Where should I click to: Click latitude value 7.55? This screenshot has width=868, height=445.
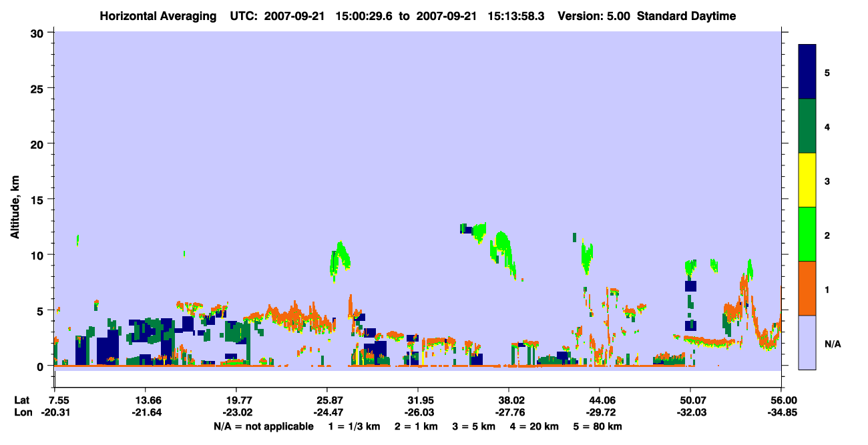pos(59,400)
